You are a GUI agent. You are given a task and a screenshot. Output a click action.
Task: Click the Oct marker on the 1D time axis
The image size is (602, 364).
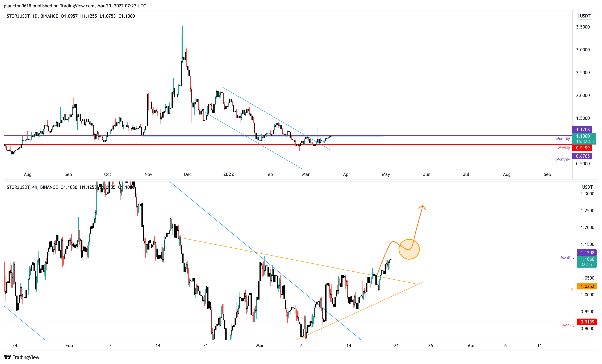108,174
